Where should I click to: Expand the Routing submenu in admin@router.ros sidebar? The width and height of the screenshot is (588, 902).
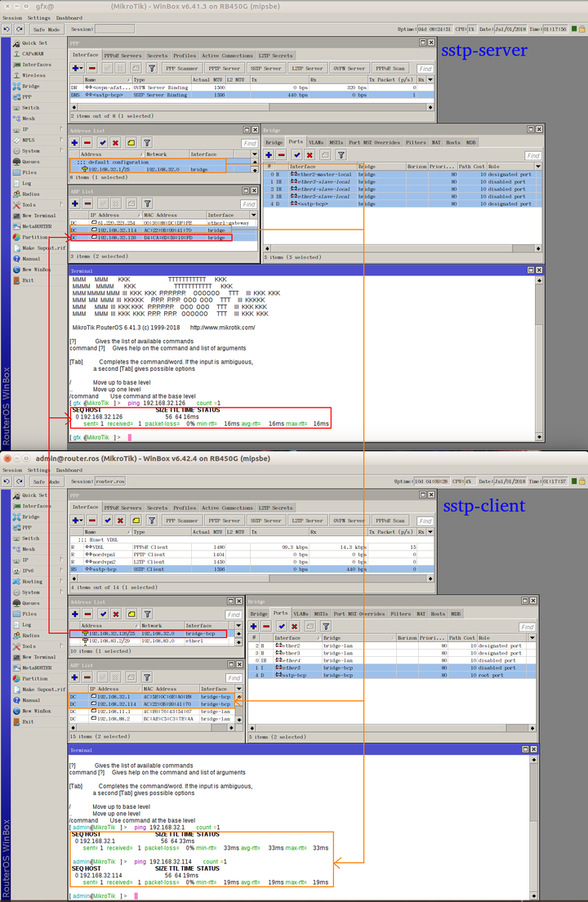point(61,582)
